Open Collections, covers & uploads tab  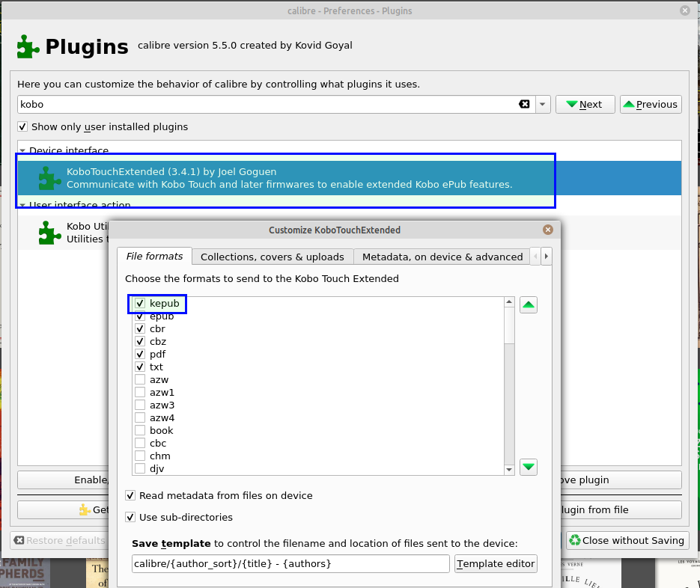(x=273, y=257)
